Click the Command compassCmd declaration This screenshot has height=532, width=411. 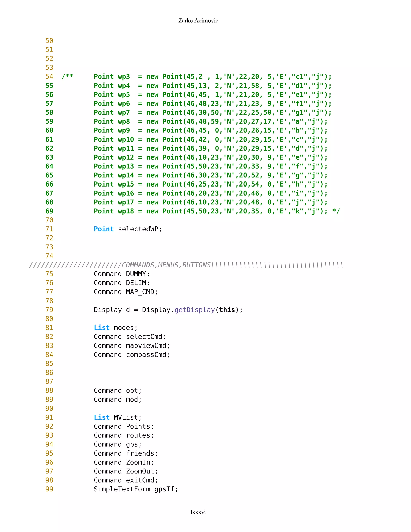click(132, 355)
